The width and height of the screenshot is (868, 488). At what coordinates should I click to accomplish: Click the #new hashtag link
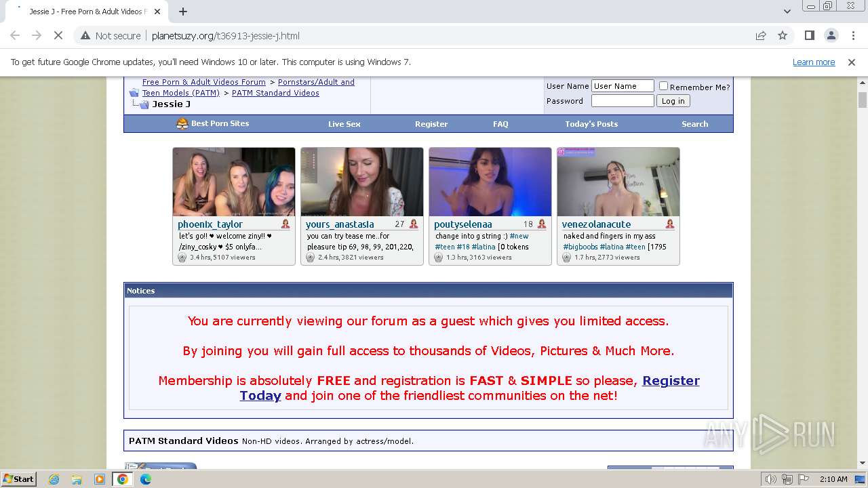pos(519,236)
